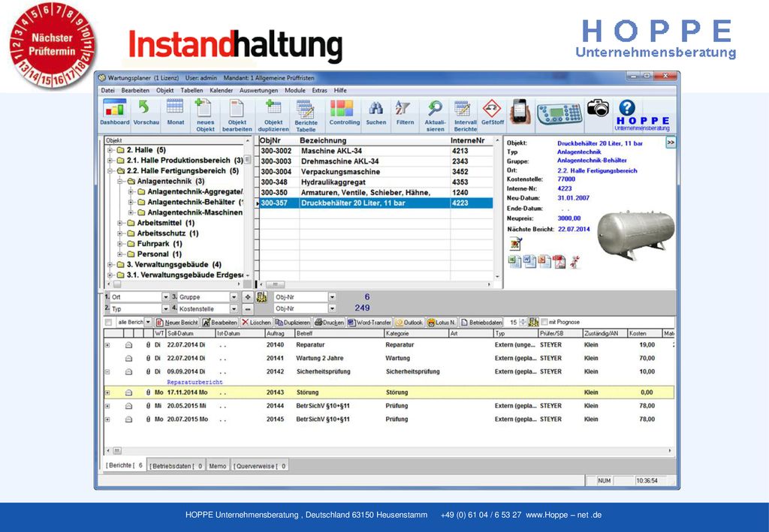Enable the 'mit Prognose' checkbox

[x=544, y=323]
